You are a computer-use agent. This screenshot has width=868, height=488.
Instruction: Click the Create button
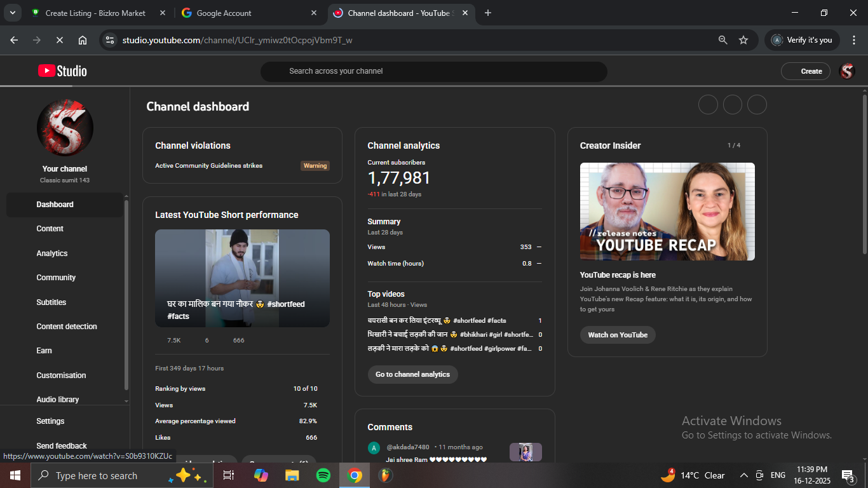pos(805,71)
